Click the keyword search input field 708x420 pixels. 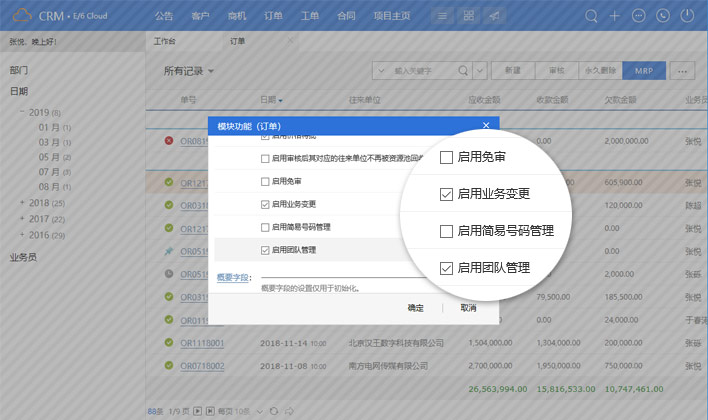click(x=420, y=71)
